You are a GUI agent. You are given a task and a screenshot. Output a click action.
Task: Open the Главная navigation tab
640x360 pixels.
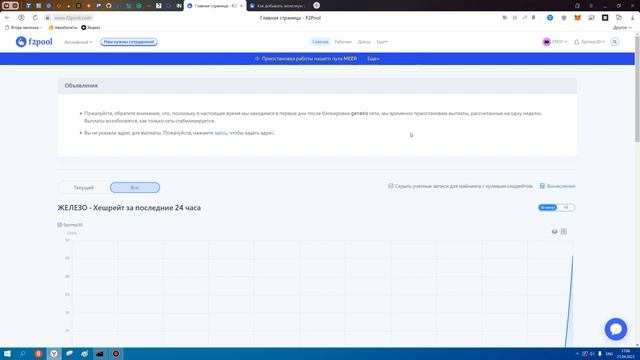click(320, 42)
